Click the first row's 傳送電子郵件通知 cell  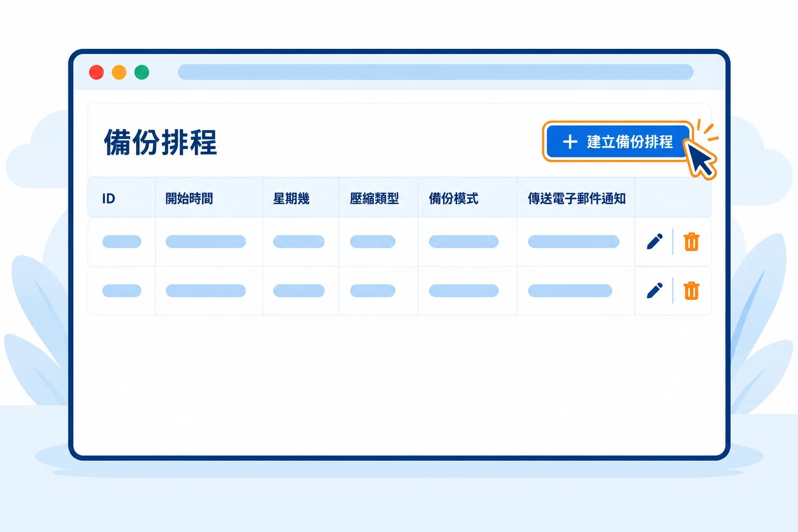coord(576,242)
